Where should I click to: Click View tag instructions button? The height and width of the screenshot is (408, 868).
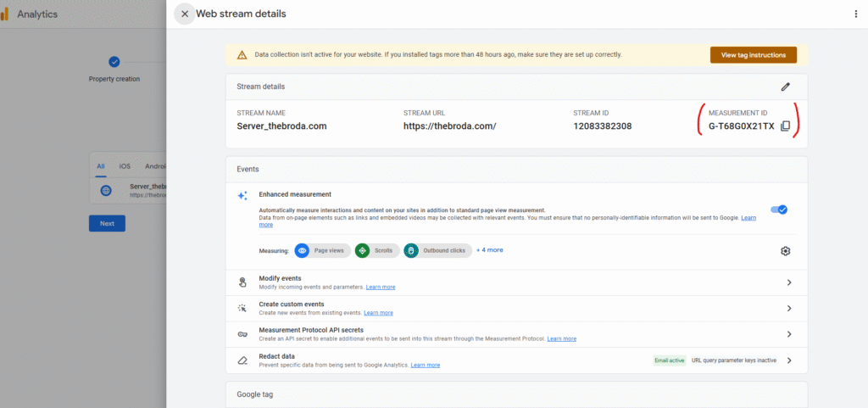(x=753, y=55)
